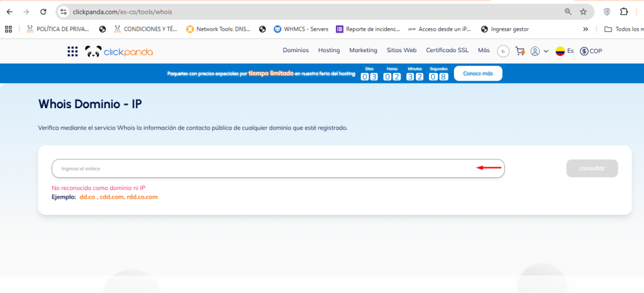Open the Reporte de incidenc... bookmark

click(367, 29)
